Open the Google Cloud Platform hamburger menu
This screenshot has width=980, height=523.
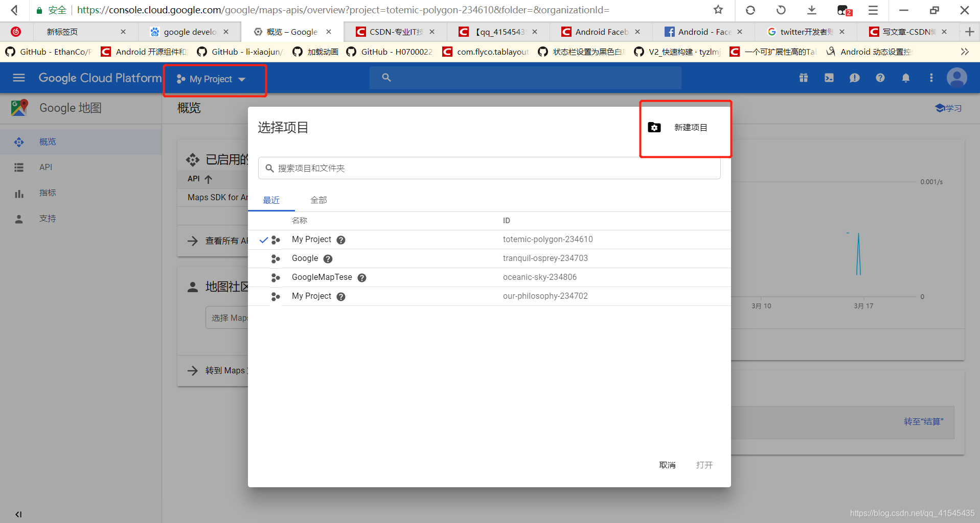(19, 78)
